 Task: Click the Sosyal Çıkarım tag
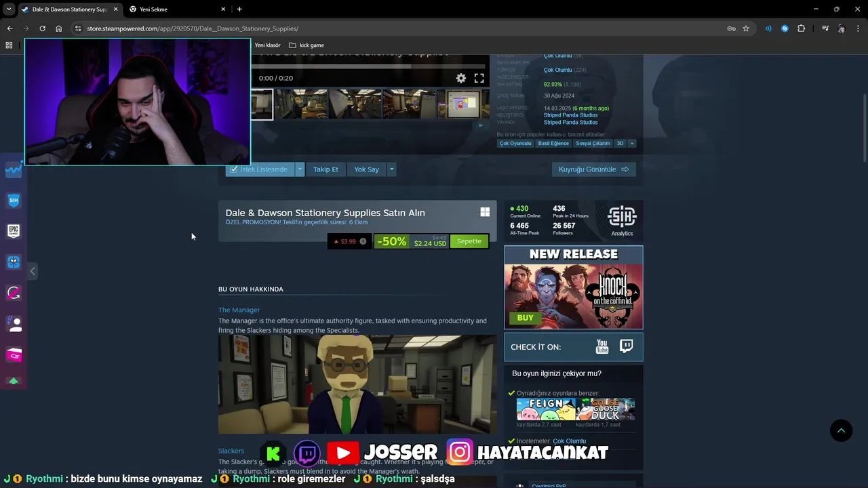click(x=593, y=144)
